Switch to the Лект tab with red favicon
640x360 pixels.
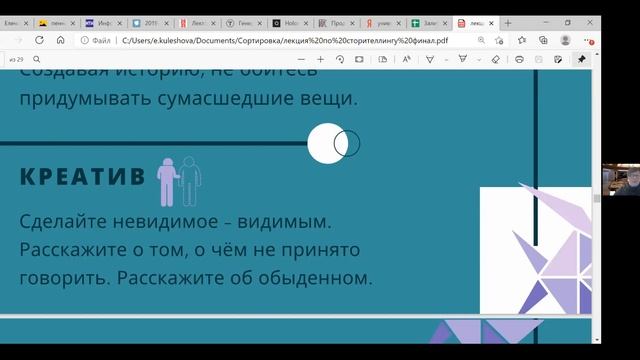[x=197, y=23]
